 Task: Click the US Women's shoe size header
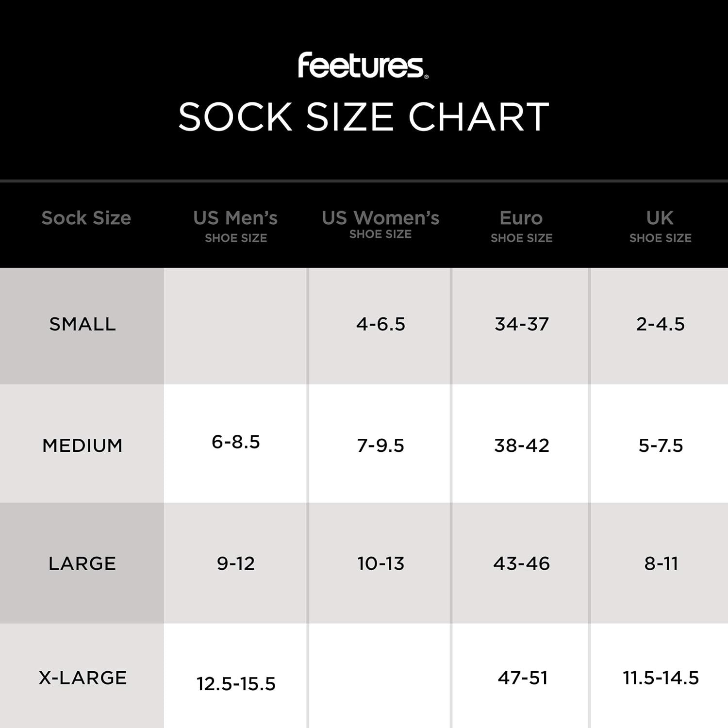point(380,223)
